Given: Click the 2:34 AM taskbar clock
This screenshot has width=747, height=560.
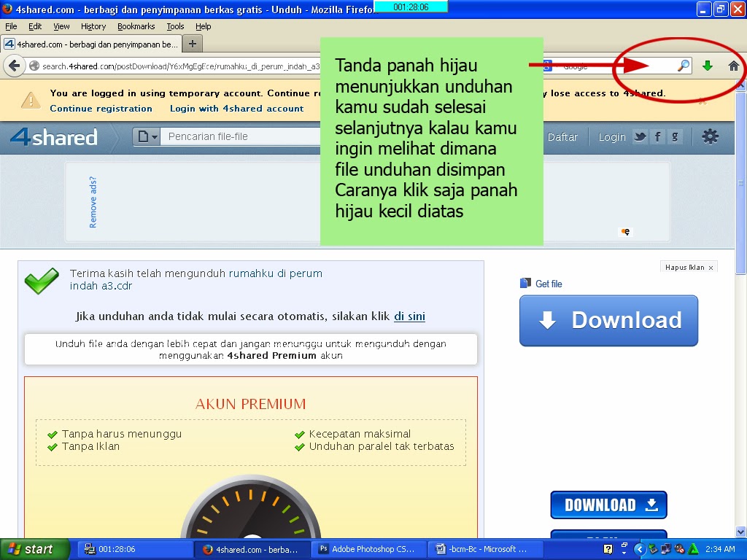Looking at the screenshot, I should click(x=720, y=549).
